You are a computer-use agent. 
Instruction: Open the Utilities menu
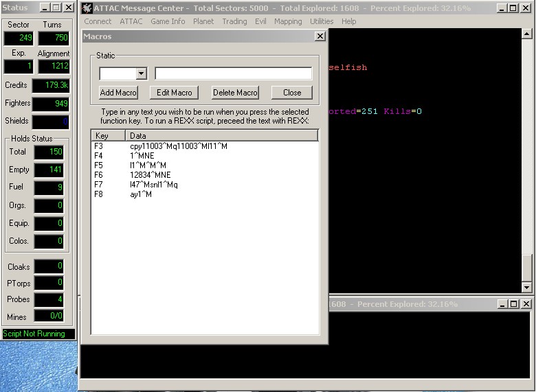322,21
